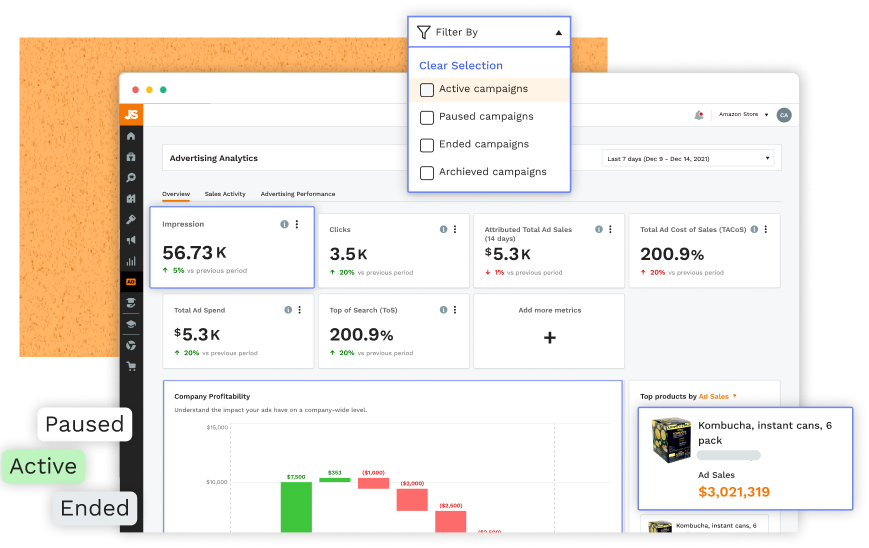869x548 pixels.
Task: Open the locked bag sidebar icon
Action: point(131,157)
